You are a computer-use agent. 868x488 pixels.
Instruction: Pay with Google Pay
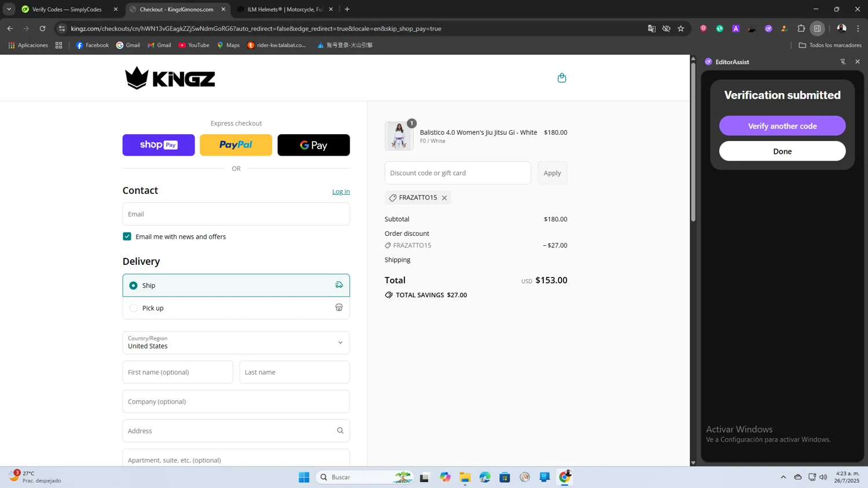(314, 145)
